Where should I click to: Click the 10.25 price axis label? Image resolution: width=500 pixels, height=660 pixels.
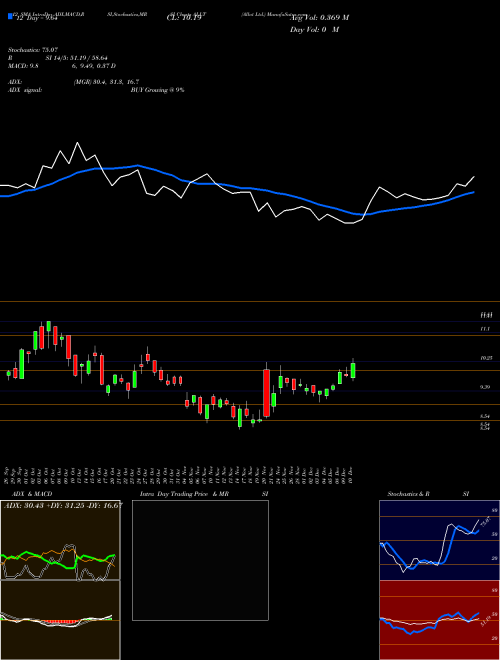pos(486,358)
